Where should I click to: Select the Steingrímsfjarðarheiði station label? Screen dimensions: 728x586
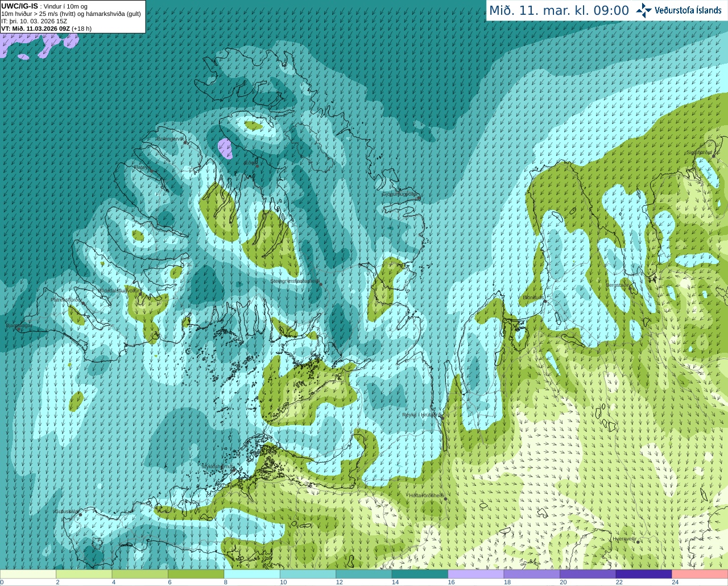pyautogui.click(x=295, y=281)
